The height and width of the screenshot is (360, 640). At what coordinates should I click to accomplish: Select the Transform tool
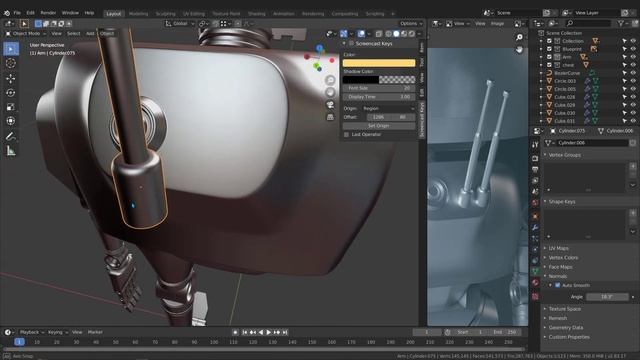click(11, 121)
